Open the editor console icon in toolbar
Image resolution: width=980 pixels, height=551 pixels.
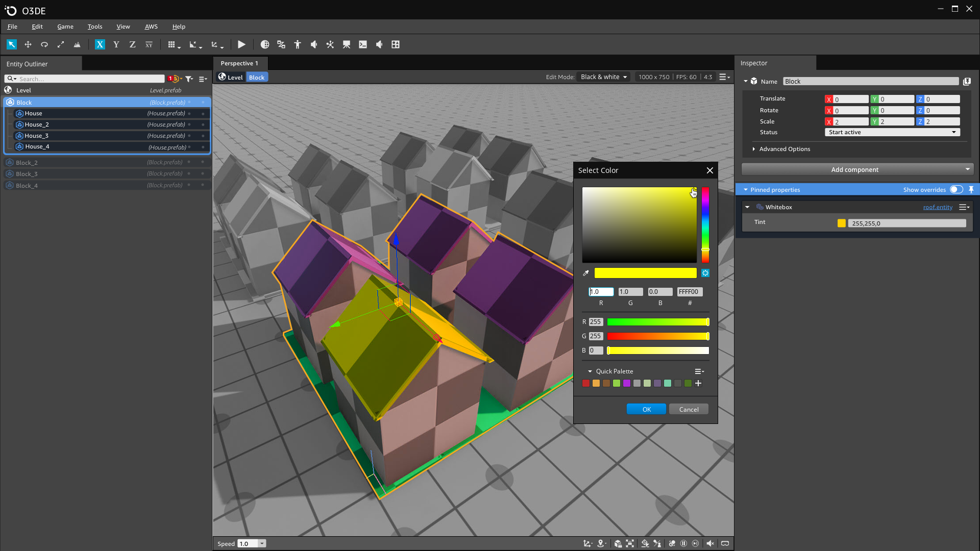pos(363,44)
